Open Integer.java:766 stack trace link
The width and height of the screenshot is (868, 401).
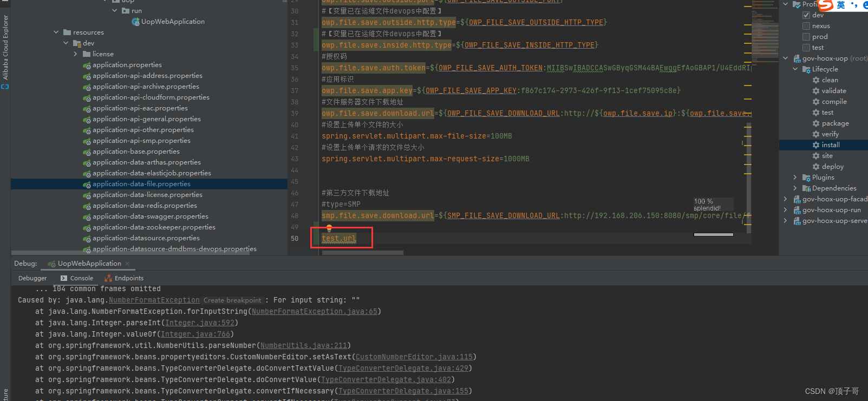[x=195, y=334]
